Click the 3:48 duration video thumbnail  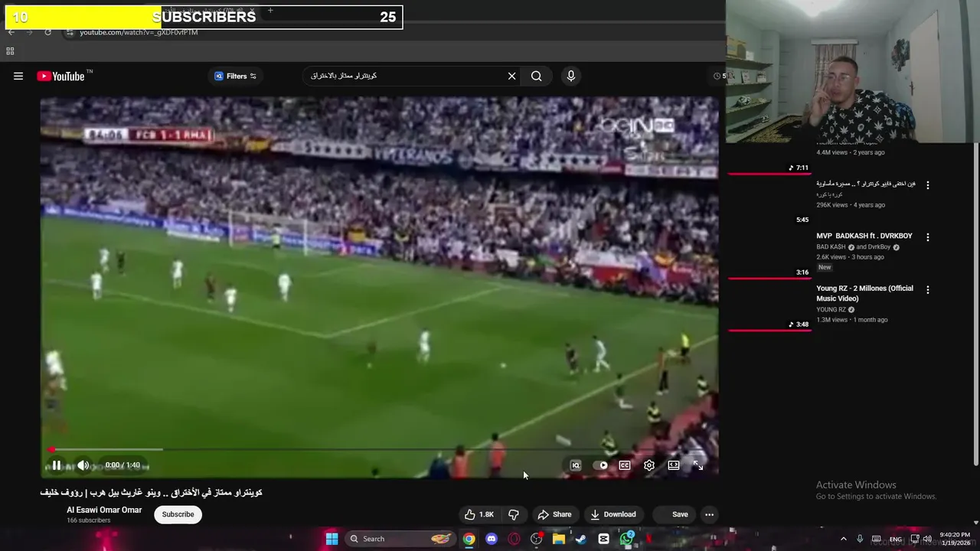(x=769, y=308)
